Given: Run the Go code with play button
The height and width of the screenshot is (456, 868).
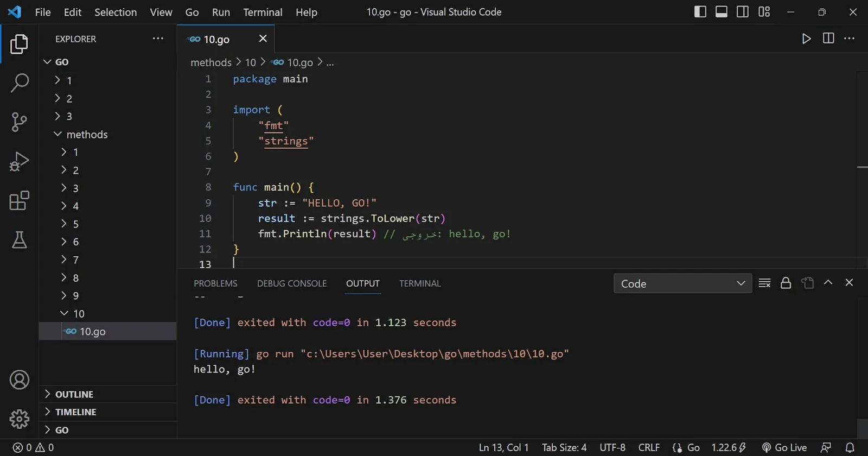Looking at the screenshot, I should [x=807, y=39].
